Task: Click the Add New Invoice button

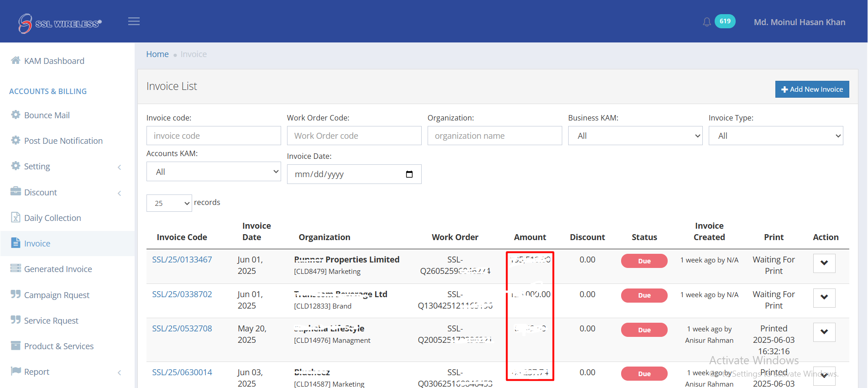Action: pos(812,89)
